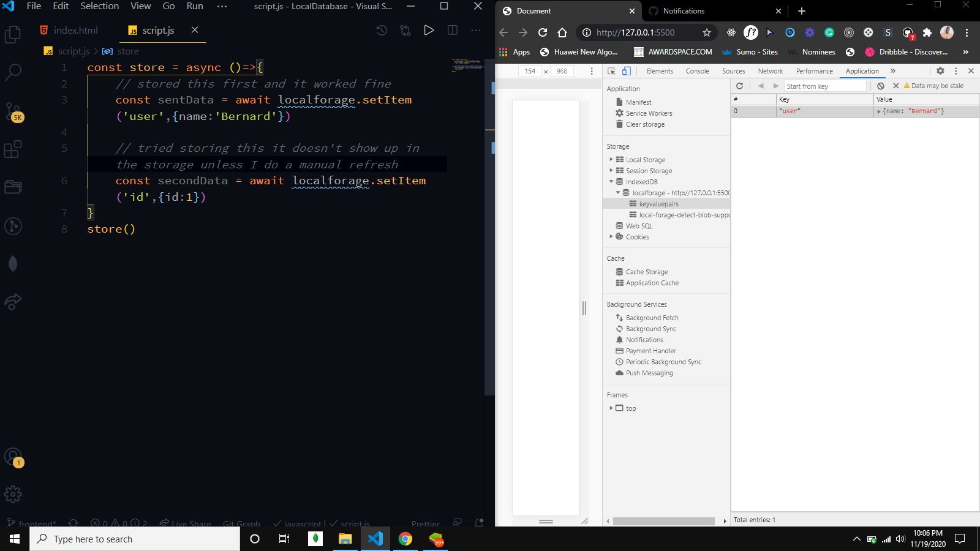Open Clear storage in the Application panel
The image size is (980, 551).
tap(645, 124)
